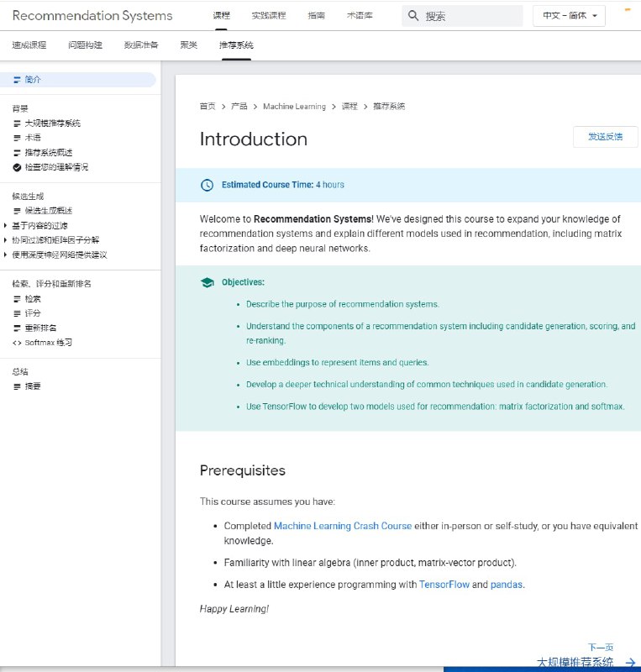This screenshot has width=641, height=672.
Task: Open 大规模推荐系统 sidebar item
Action: [x=53, y=123]
